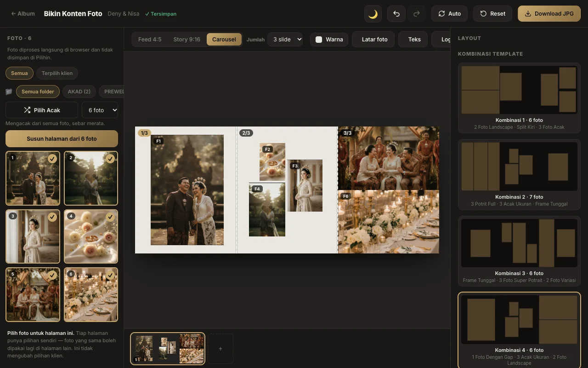Viewport: 588px width, 368px height.
Task: Open the Jumlah 3 slide dropdown
Action: click(x=285, y=39)
